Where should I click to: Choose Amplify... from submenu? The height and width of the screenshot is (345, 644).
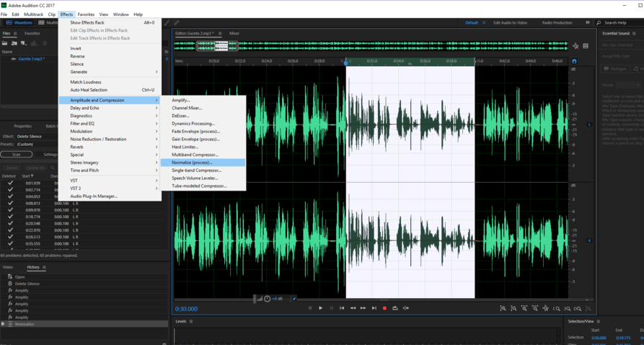click(x=203, y=100)
